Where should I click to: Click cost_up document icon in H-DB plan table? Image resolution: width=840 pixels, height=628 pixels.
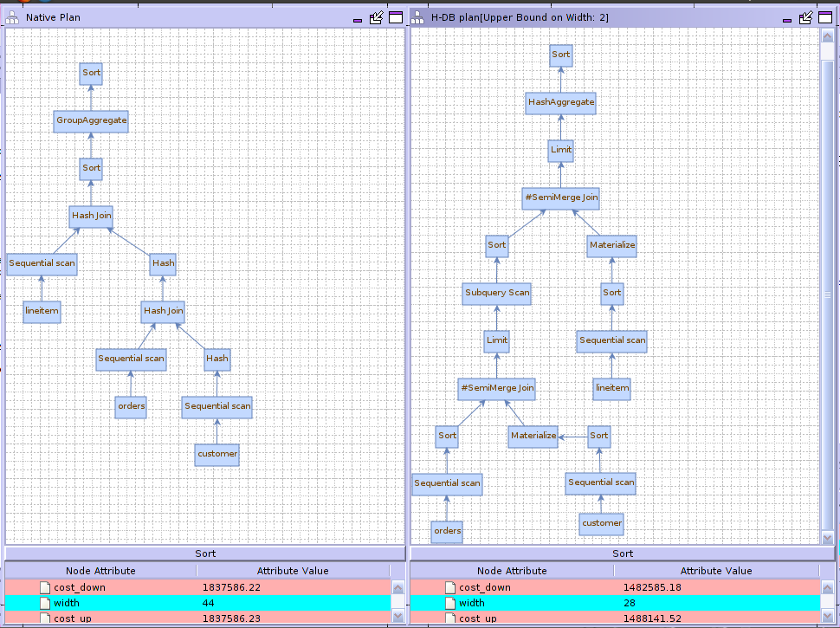[x=451, y=618]
